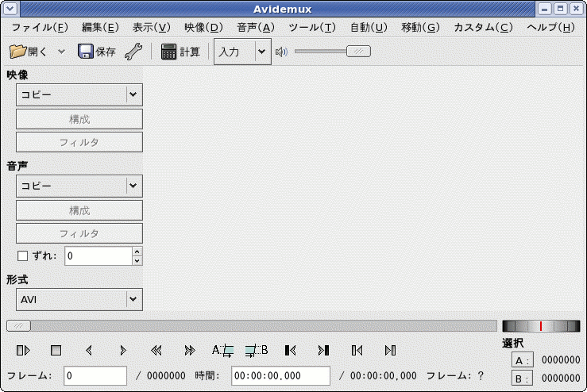Open the ツール(T) menu
The width and height of the screenshot is (587, 392).
(x=312, y=27)
